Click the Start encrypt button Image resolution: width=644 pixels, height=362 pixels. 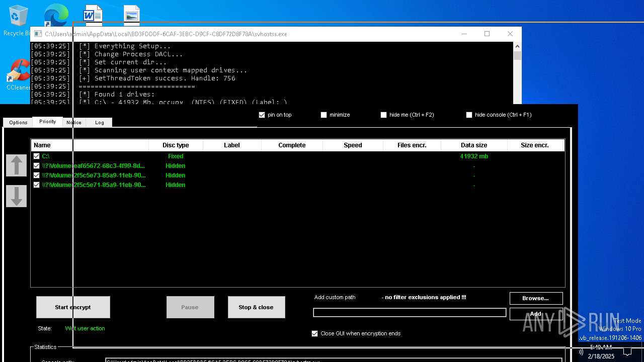point(73,307)
